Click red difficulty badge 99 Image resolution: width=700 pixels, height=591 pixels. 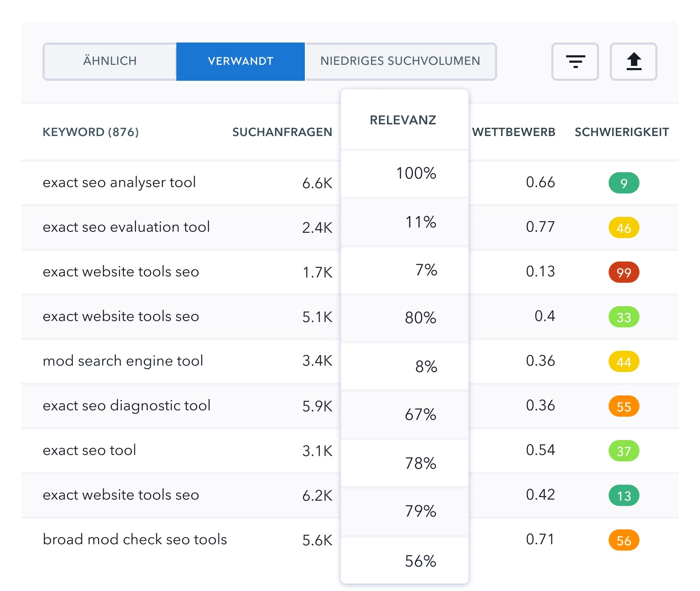624,272
